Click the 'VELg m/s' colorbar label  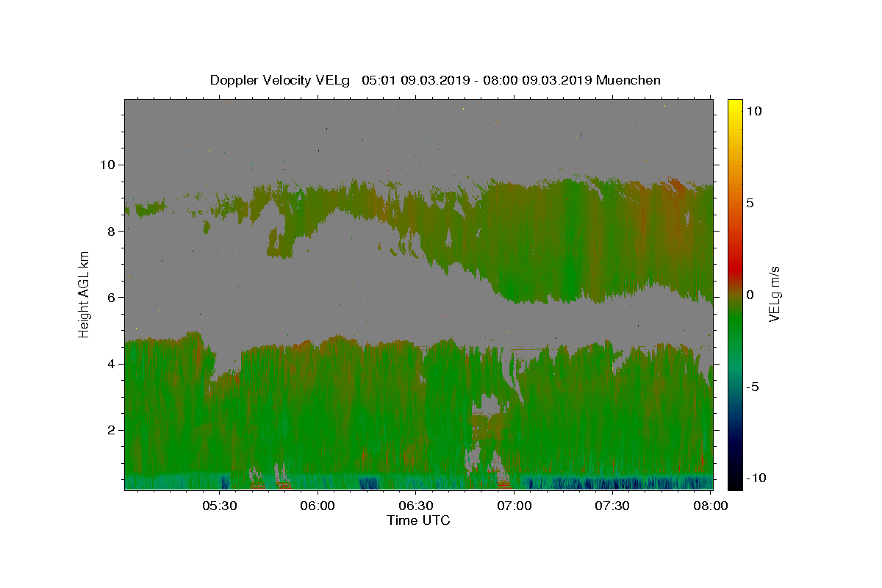tap(774, 294)
